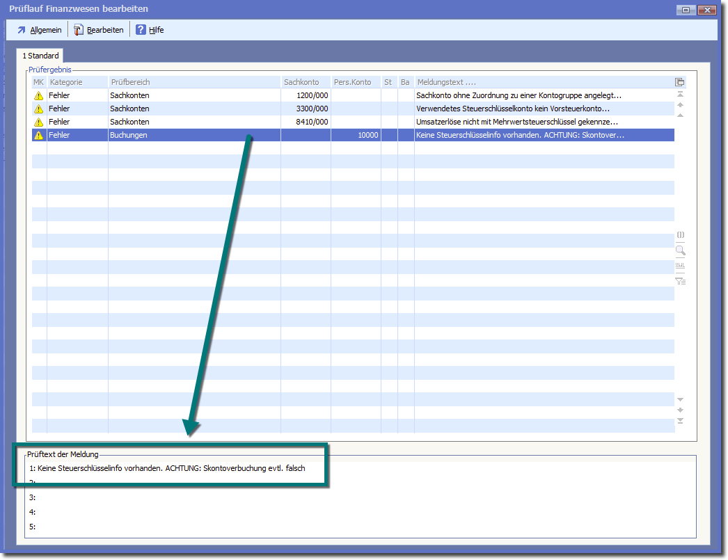Click the Meldungstext column header

coord(543,82)
